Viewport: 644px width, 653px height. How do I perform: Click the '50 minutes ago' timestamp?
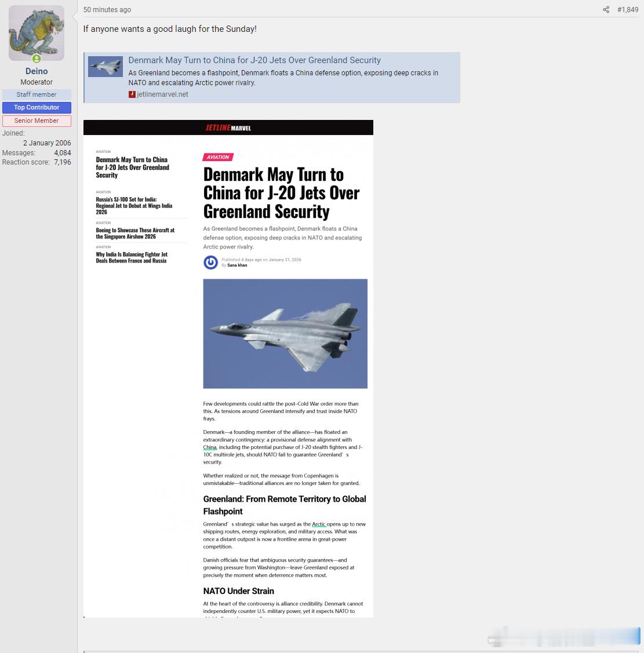pos(107,10)
